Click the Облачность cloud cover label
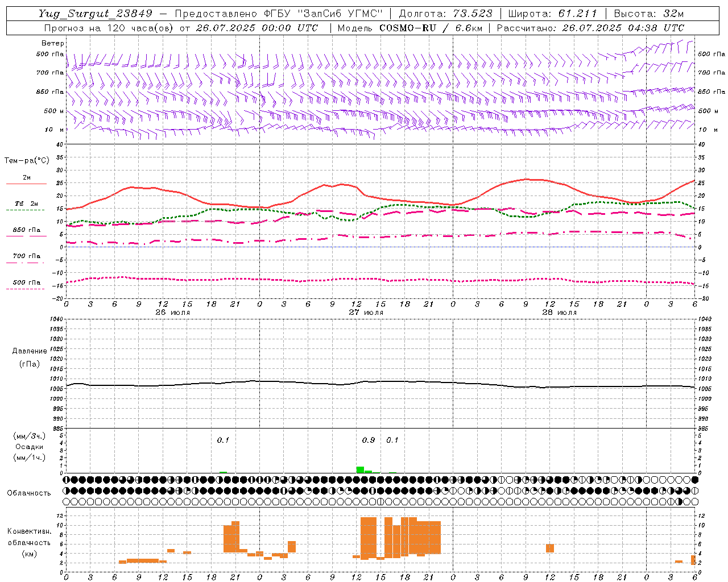 coord(29,493)
